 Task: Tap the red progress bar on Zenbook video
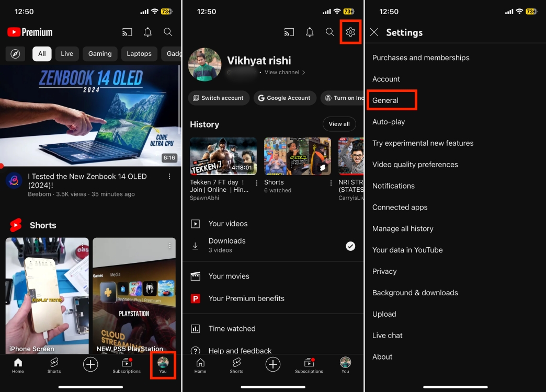[x=2, y=166]
